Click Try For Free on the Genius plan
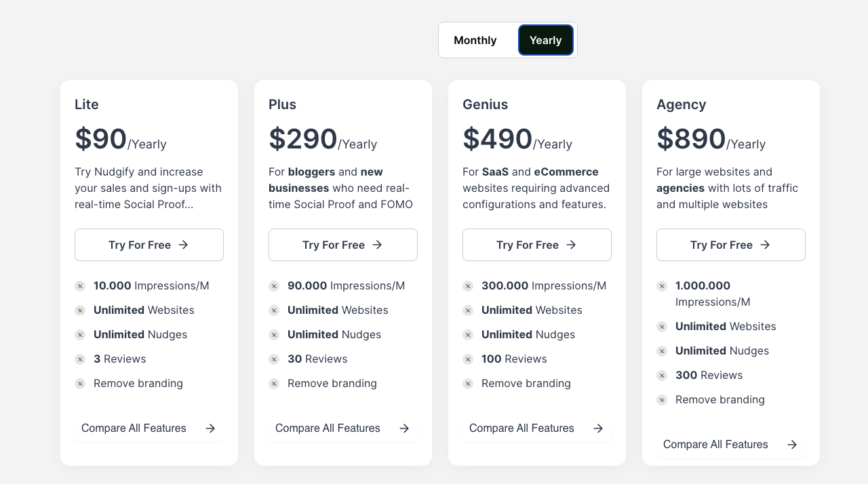The image size is (868, 484). coord(537,245)
